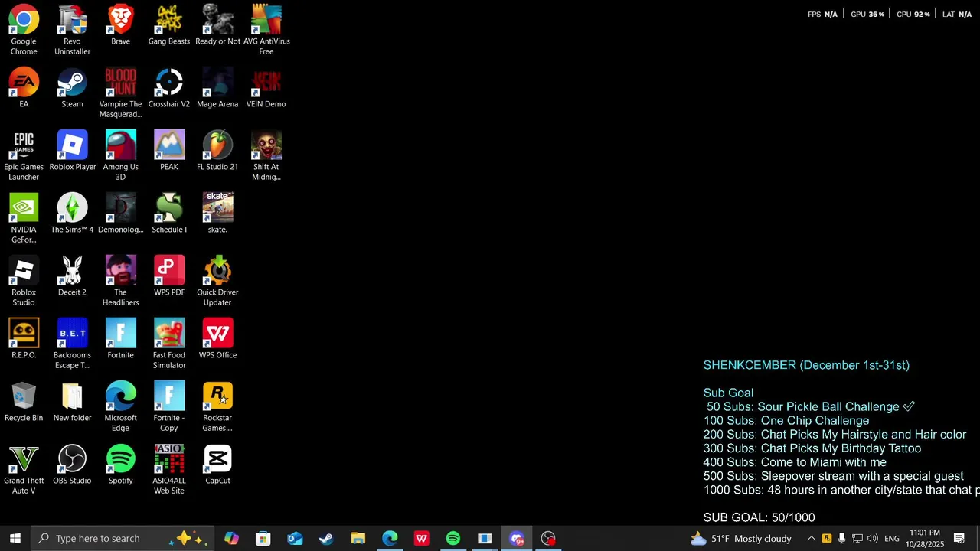Screen dimensions: 980x551
Task: Open WPS Office from the taskbar
Action: (x=422, y=538)
